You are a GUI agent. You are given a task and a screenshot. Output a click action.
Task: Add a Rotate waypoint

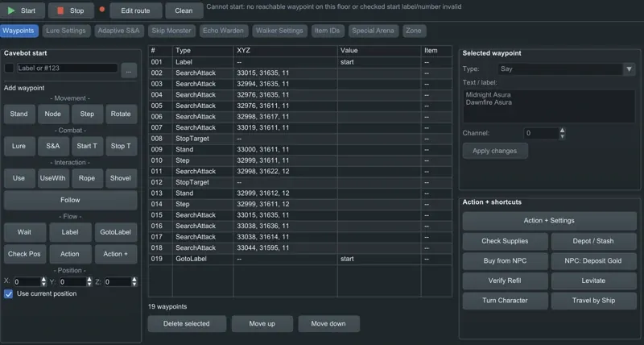(121, 114)
